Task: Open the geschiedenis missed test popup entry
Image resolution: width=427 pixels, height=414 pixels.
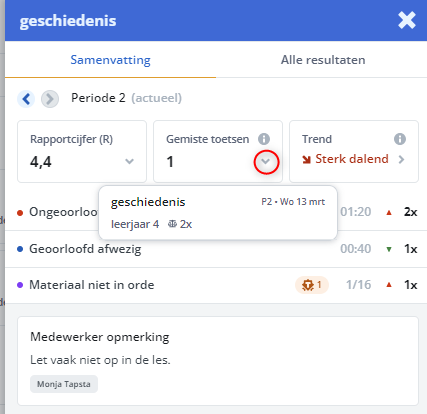Action: coord(218,213)
